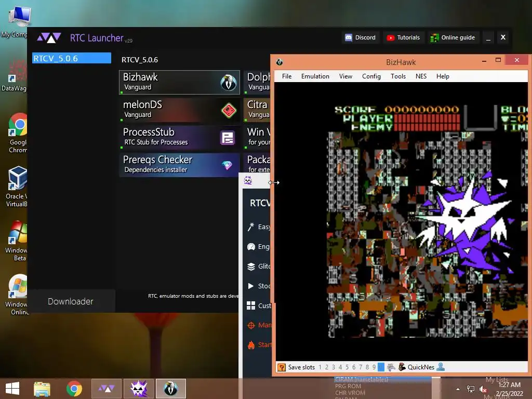Screen dimensions: 532x399
Task: Select save slot 9 in BizHawk
Action: point(374,367)
